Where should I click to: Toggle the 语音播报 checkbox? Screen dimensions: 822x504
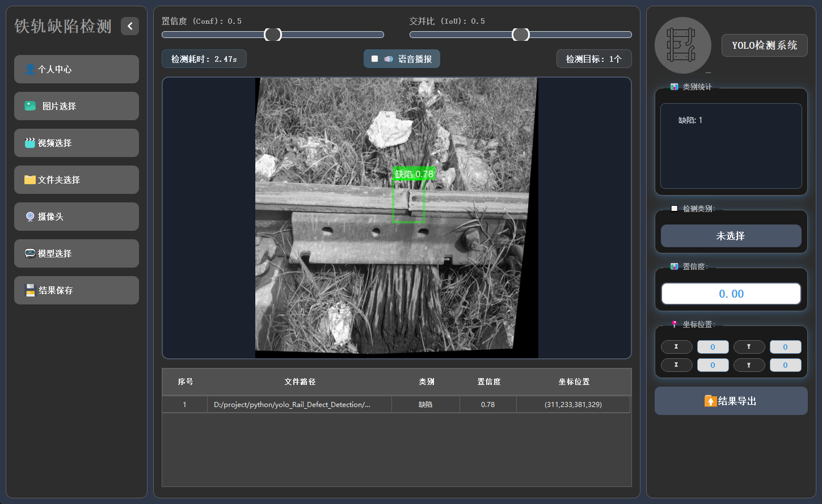[x=374, y=59]
